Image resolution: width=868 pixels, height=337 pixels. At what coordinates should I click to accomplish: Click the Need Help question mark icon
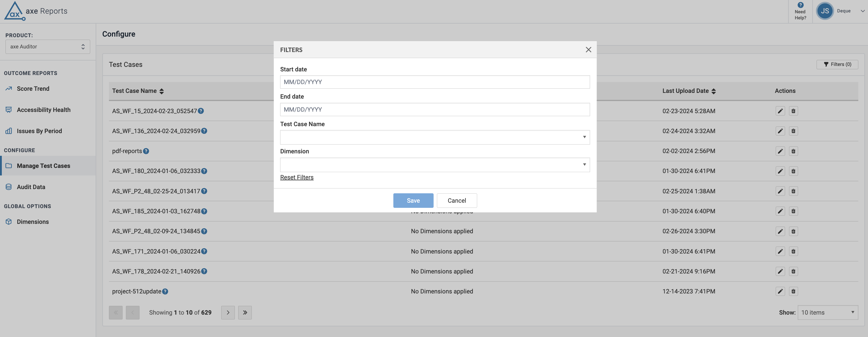coord(801,5)
